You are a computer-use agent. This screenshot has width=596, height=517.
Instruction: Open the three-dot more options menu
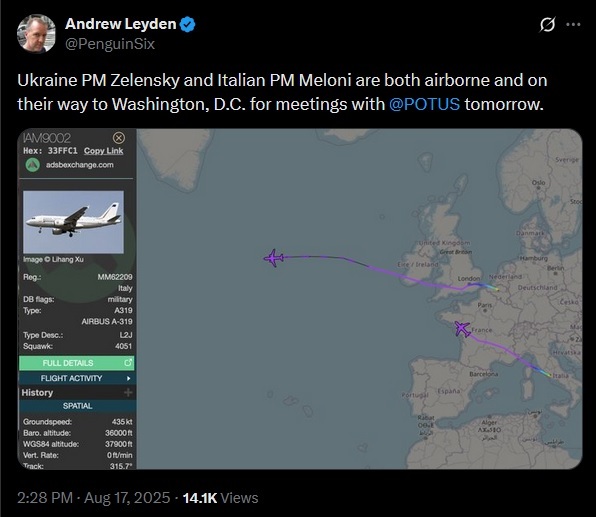[x=573, y=25]
